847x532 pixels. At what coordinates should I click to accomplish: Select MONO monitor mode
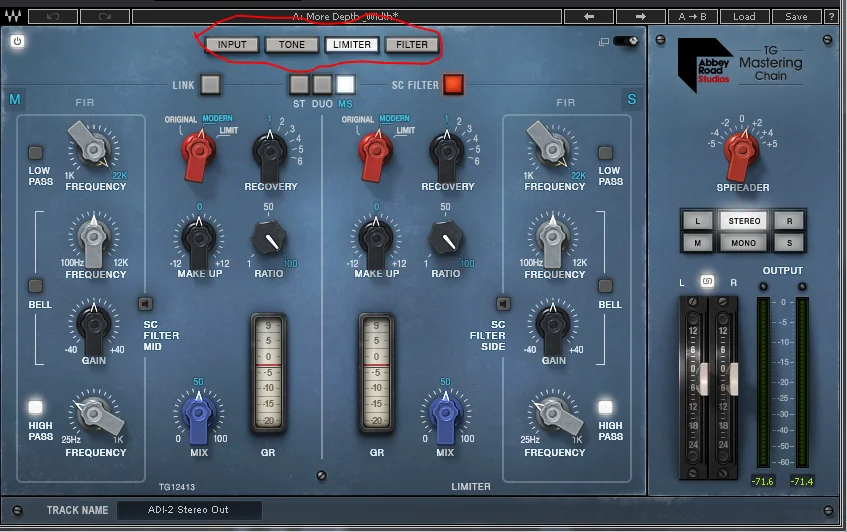[744, 243]
